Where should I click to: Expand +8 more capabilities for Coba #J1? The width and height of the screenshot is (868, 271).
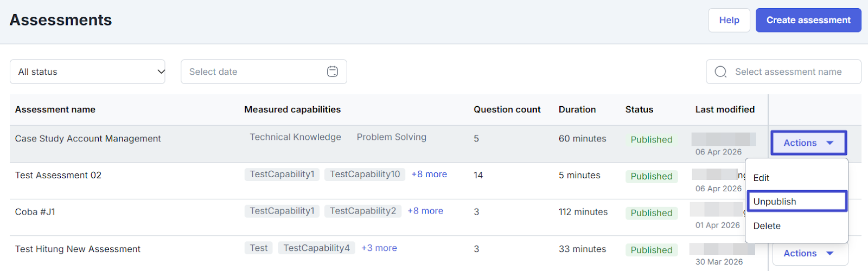(425, 211)
